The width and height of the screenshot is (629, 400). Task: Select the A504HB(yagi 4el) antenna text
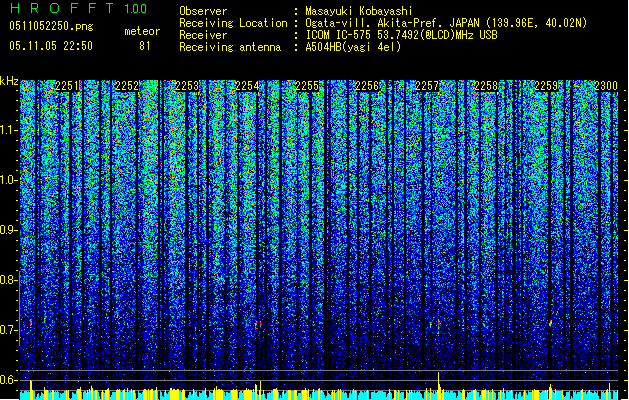(x=353, y=47)
